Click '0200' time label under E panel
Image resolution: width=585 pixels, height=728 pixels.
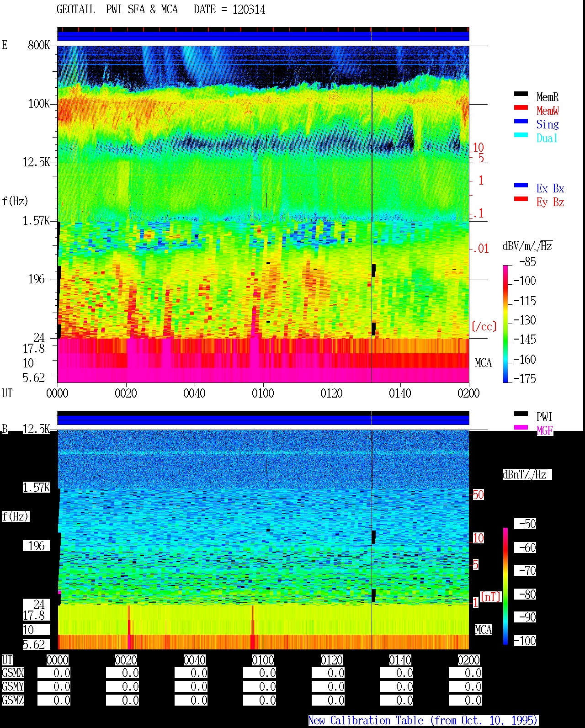point(468,393)
